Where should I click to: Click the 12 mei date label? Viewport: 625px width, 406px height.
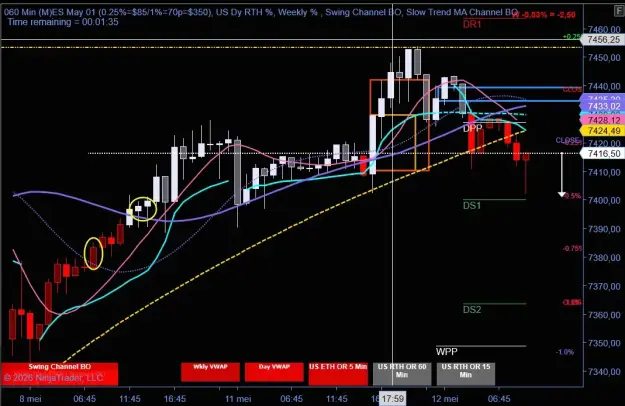445,399
